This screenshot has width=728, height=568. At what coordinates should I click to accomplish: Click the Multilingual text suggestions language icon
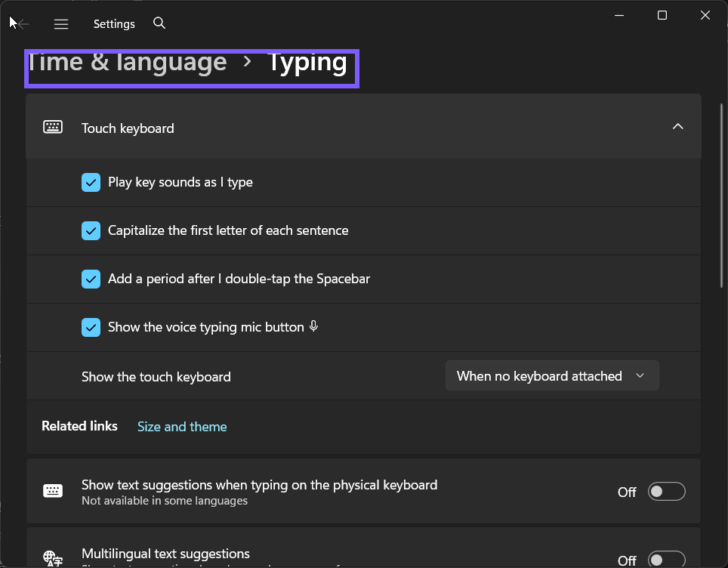[53, 558]
